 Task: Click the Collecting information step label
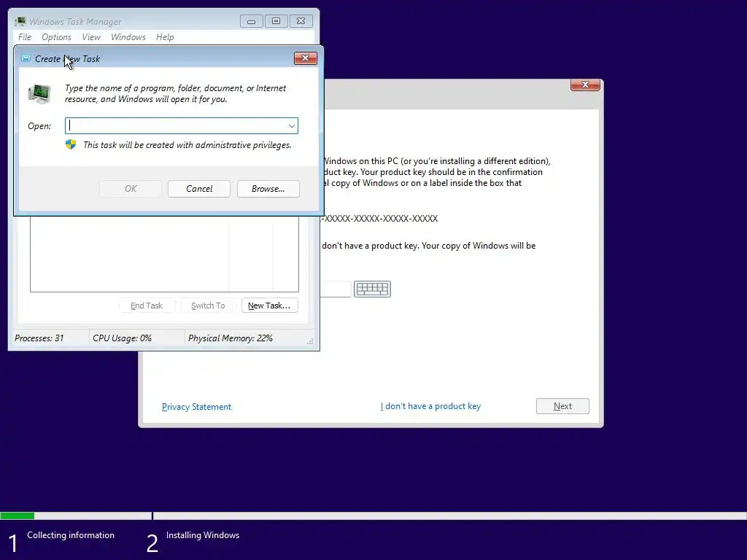pyautogui.click(x=71, y=535)
